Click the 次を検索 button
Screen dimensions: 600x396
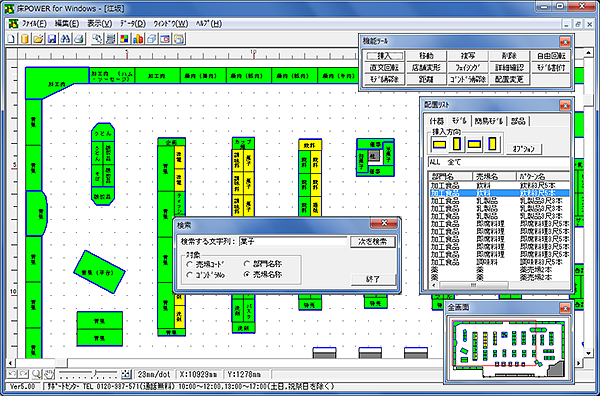[x=373, y=242]
